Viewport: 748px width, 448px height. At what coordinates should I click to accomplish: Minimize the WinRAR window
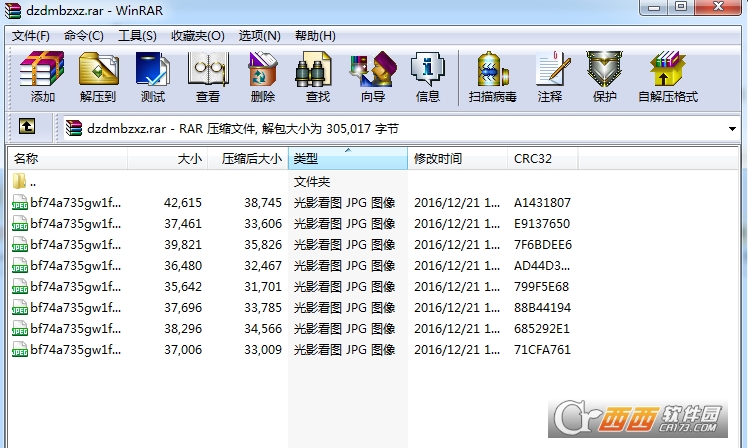(x=654, y=7)
